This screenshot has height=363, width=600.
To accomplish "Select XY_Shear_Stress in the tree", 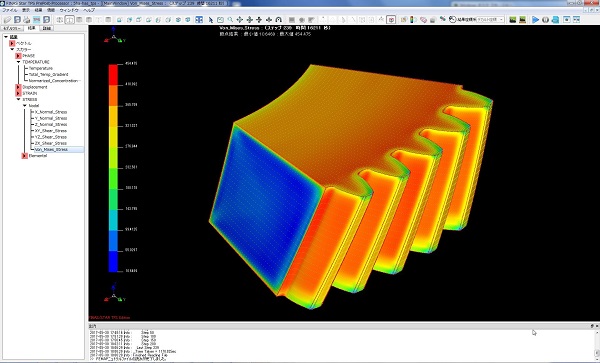I will pyautogui.click(x=51, y=130).
